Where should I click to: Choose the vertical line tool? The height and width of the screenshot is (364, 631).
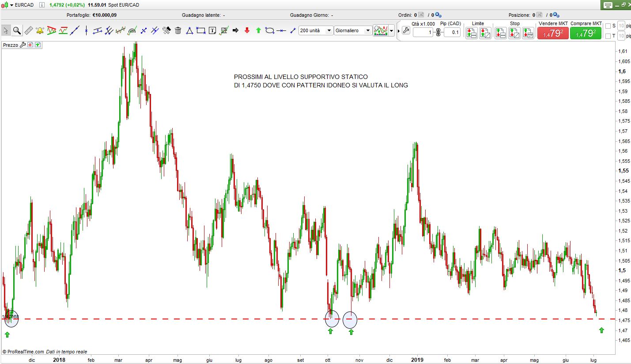point(86,30)
